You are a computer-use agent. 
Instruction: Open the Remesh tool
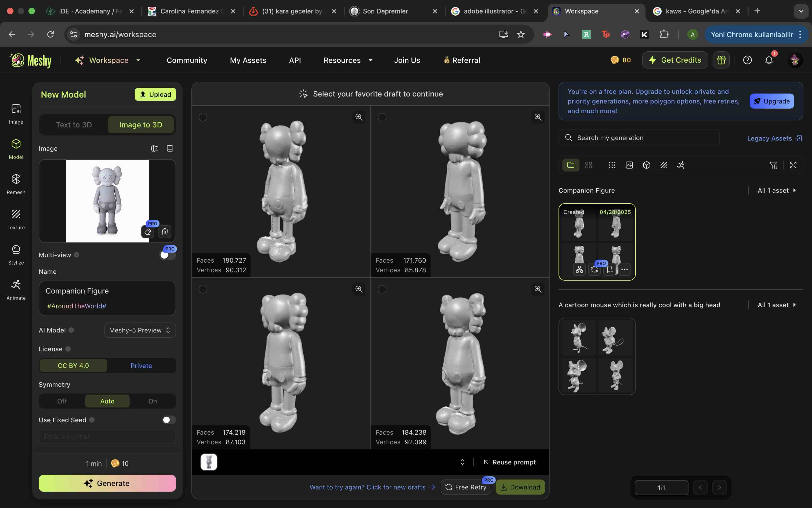(16, 184)
